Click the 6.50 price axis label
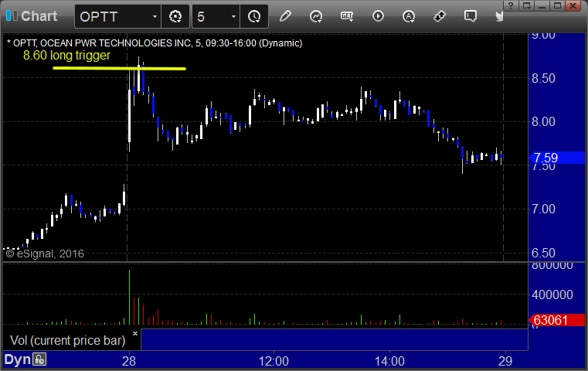This screenshot has height=371, width=588. coord(543,253)
